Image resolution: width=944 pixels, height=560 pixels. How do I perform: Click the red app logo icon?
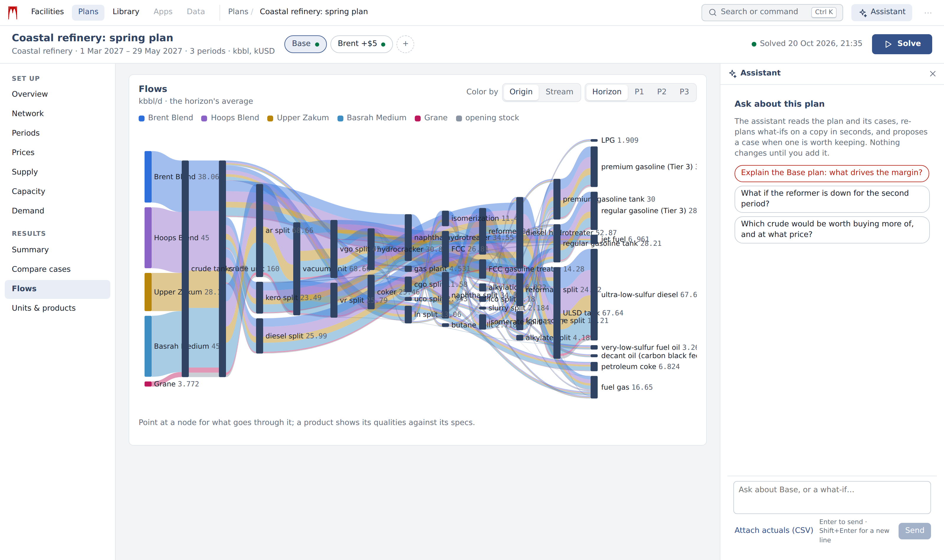coord(13,12)
